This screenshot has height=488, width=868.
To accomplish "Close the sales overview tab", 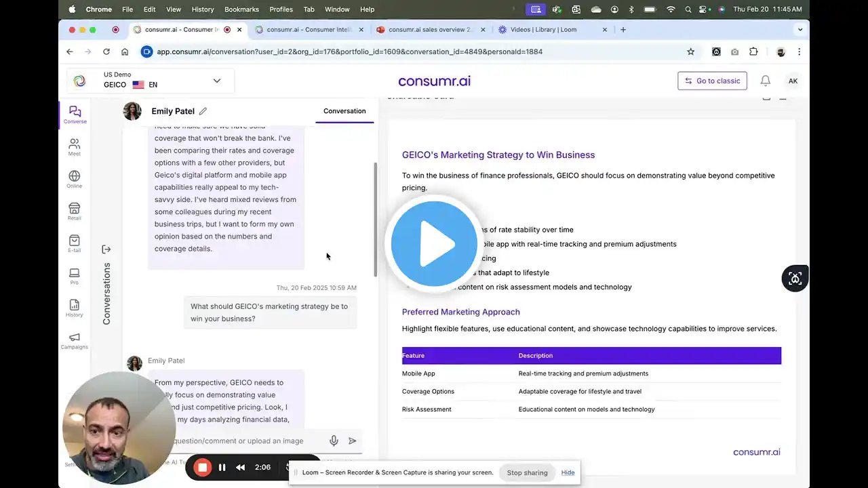I will point(482,30).
